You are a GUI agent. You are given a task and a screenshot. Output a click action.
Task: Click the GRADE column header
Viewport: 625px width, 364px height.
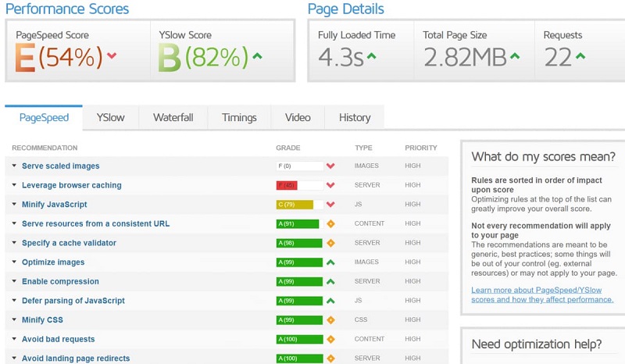point(288,148)
